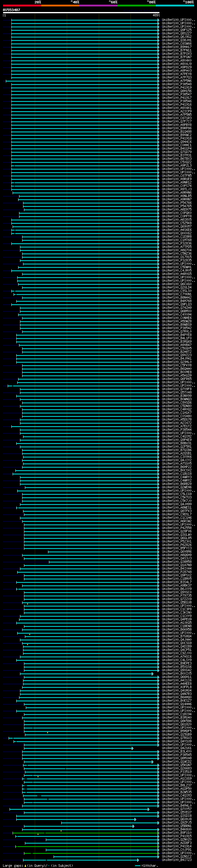Select hit label UniRef100_A9X4K0
This screenshot has width=197, height=868.
[177, 60]
